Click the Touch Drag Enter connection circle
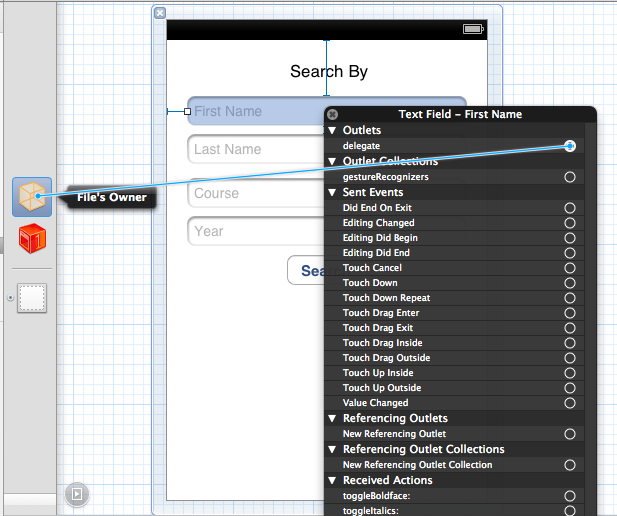Screen dimensions: 617x516 570,313
